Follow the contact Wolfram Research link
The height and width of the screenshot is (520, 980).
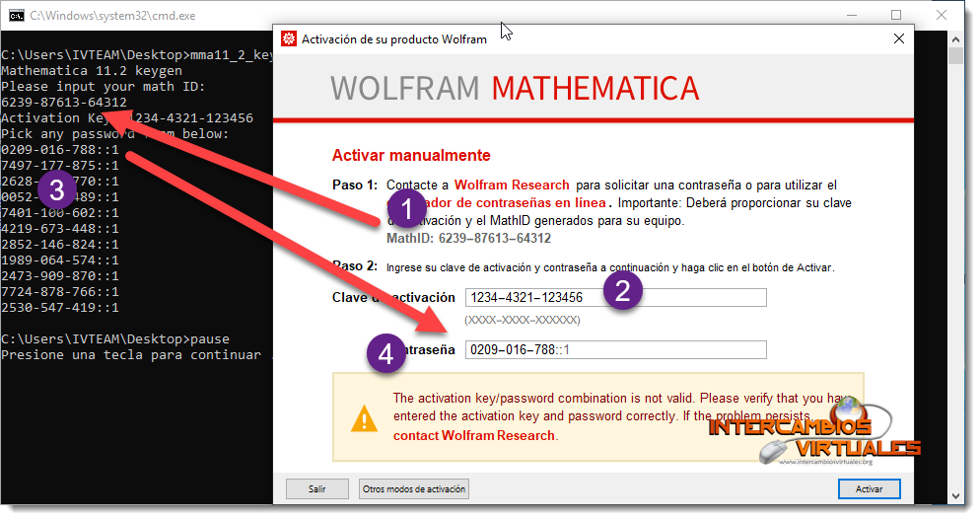coord(475,435)
